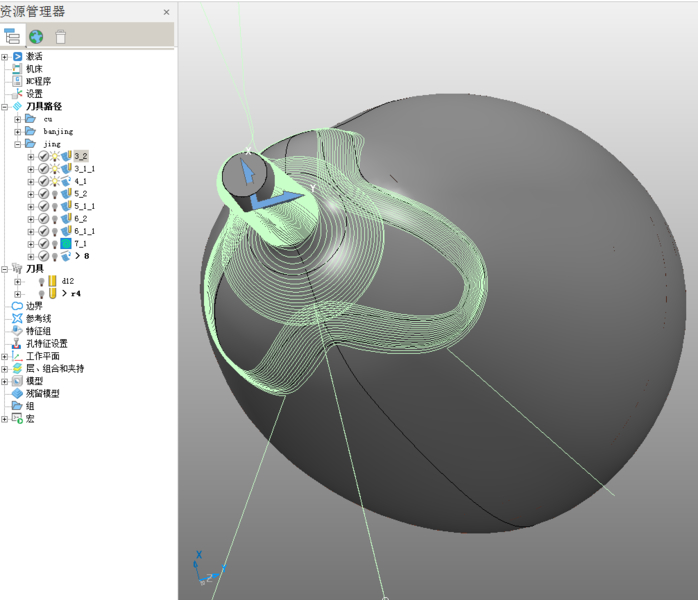Click the 设置 setup axis icon
The width and height of the screenshot is (698, 600).
click(17, 94)
